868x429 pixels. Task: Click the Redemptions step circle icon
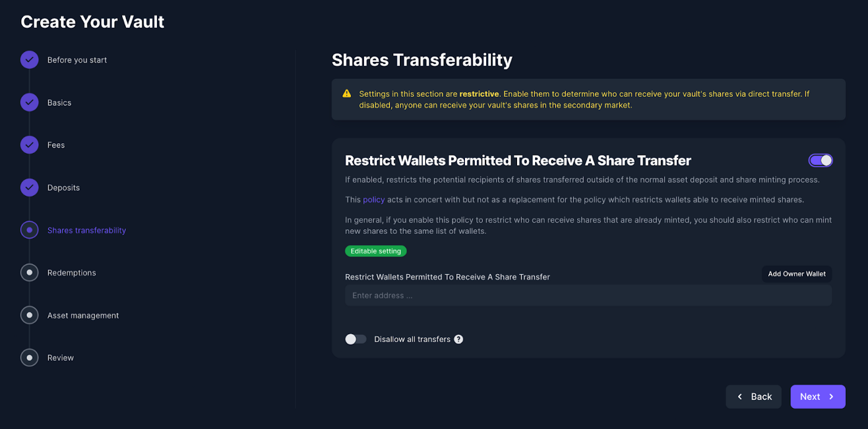(x=29, y=272)
